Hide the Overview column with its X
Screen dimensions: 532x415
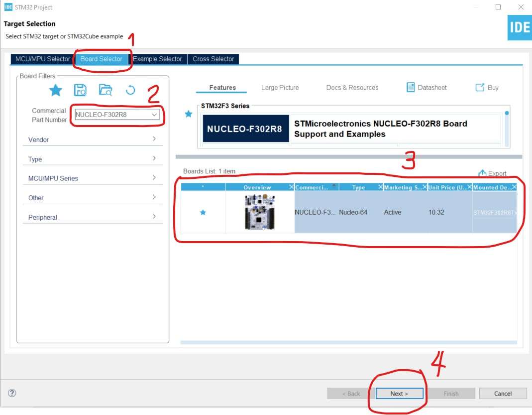coord(291,187)
